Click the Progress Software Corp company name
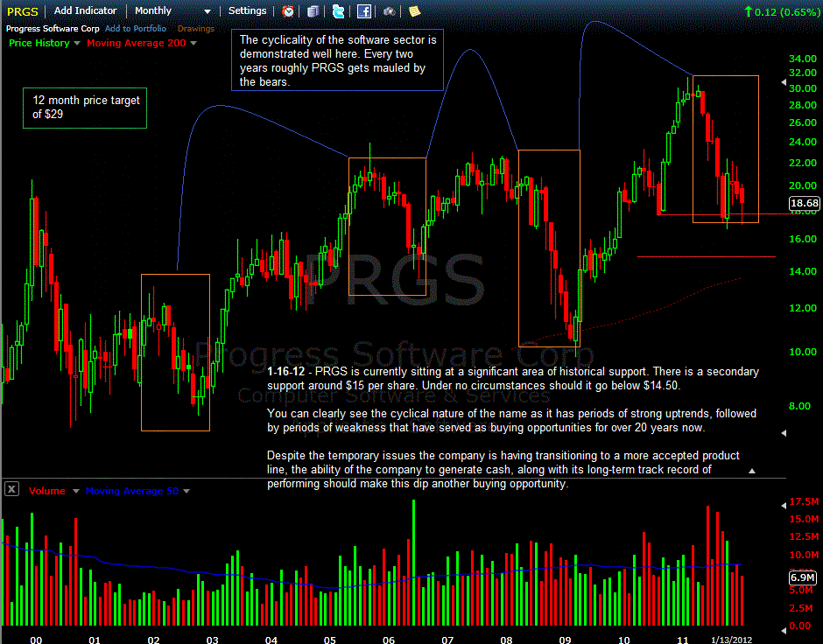Screen dimensions: 823x644 point(53,28)
